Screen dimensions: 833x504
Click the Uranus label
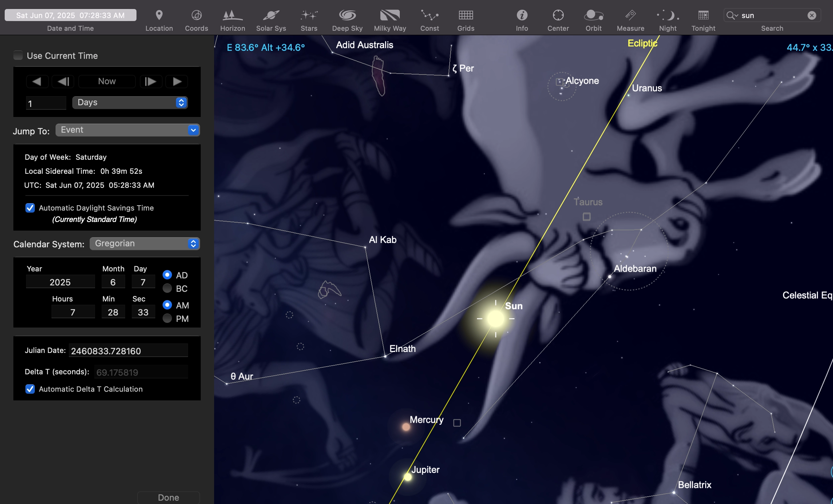pos(647,88)
